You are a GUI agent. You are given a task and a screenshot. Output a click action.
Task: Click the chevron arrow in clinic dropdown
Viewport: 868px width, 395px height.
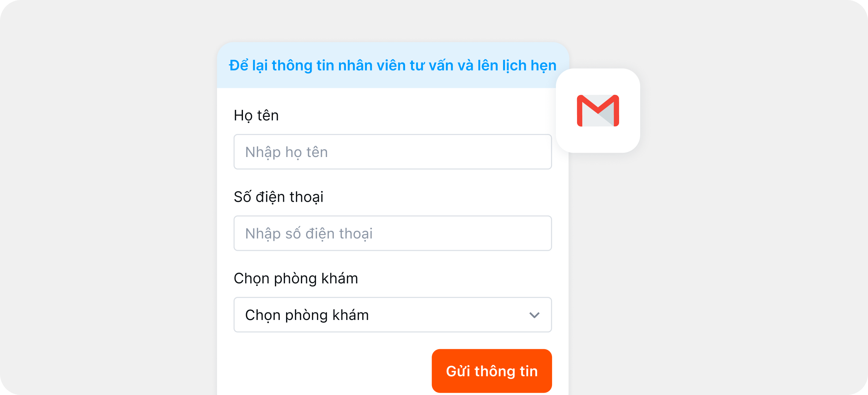pos(534,315)
